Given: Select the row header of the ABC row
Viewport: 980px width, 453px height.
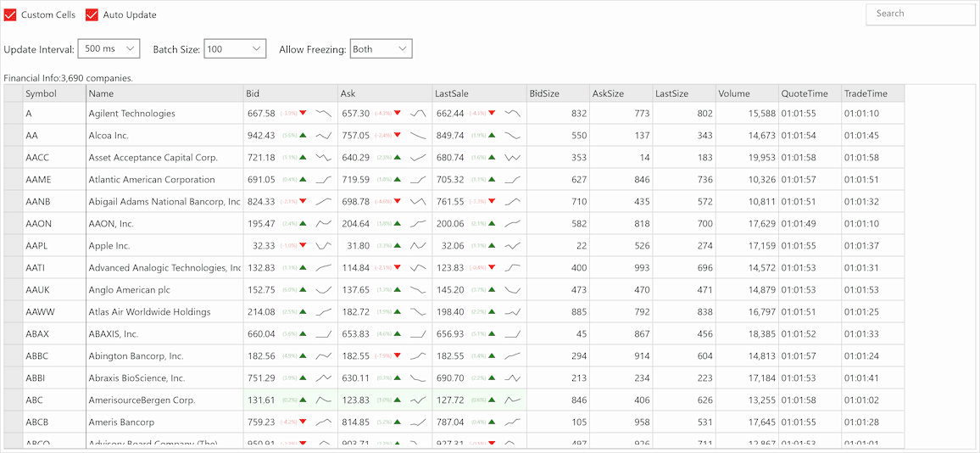Looking at the screenshot, I should click(x=14, y=400).
